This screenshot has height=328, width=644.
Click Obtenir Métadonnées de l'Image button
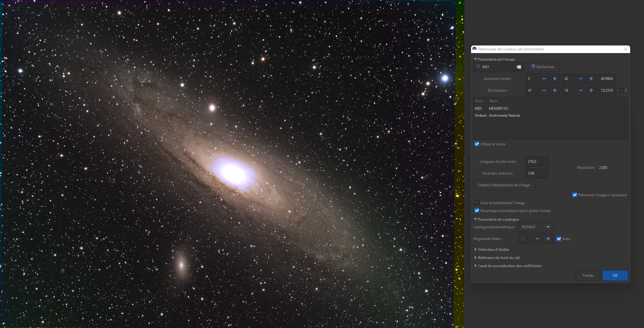click(x=504, y=185)
